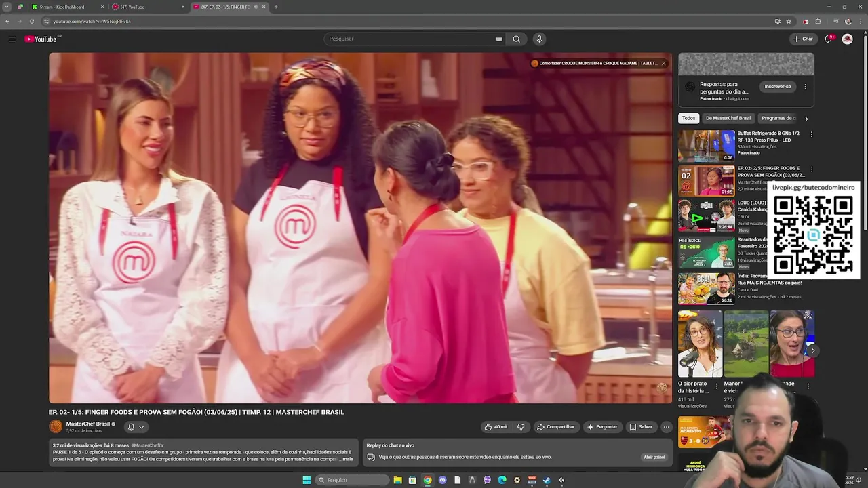
Task: Bookmark this page with the star icon
Action: (789, 21)
